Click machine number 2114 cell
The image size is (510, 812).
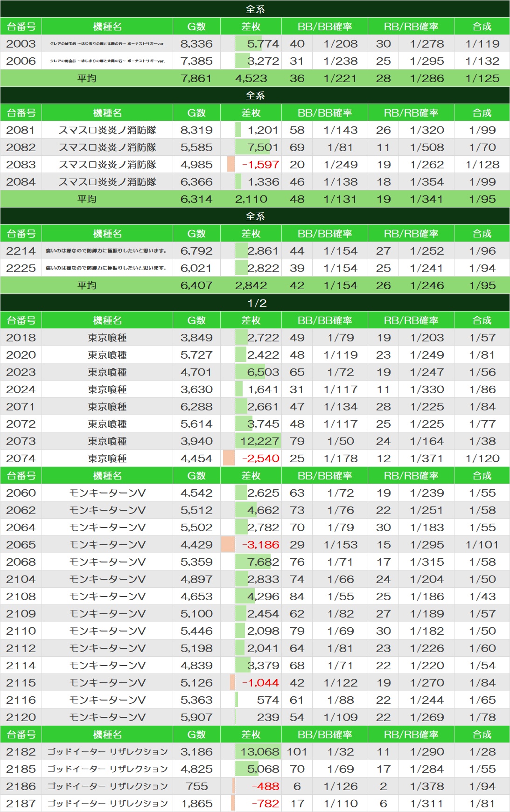tap(21, 666)
